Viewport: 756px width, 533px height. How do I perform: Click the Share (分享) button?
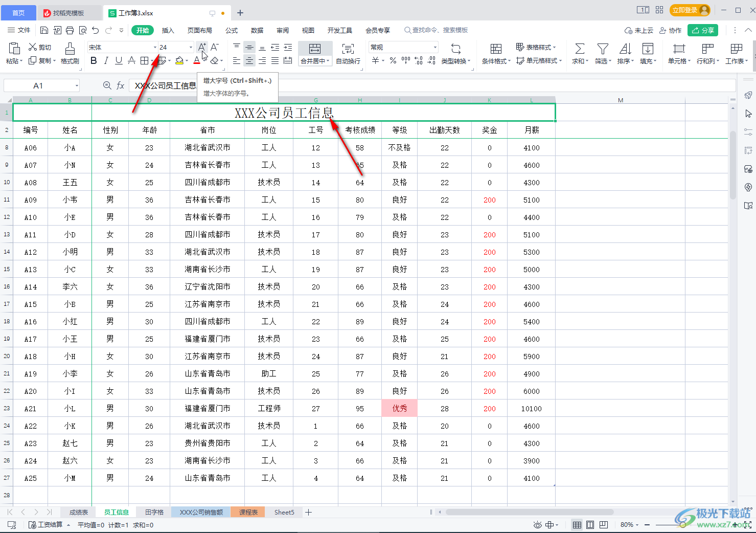pos(703,30)
